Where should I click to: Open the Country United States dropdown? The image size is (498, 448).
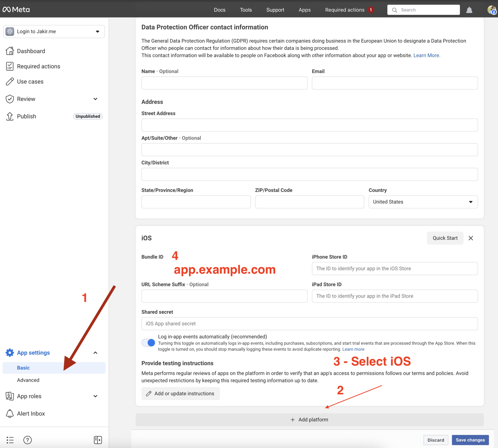coord(423,202)
